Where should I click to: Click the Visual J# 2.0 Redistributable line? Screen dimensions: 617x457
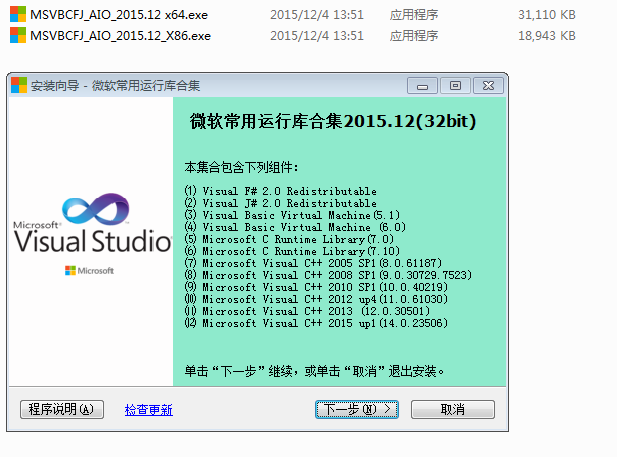[x=281, y=203]
